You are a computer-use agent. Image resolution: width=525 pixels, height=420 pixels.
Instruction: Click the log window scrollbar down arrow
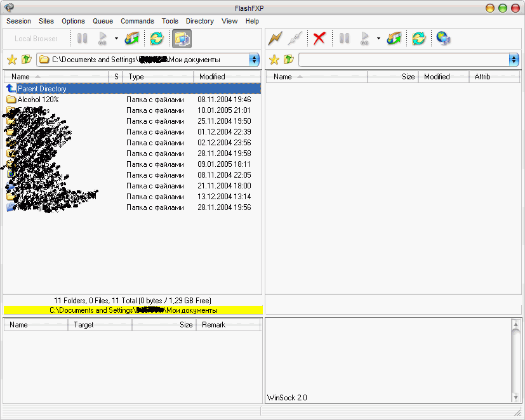tap(515, 397)
